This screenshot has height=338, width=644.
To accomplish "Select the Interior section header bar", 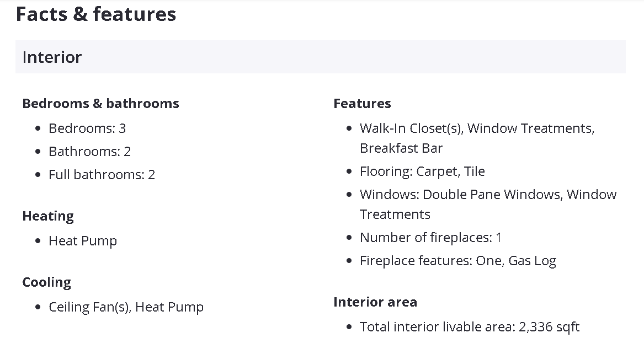I will click(x=320, y=57).
